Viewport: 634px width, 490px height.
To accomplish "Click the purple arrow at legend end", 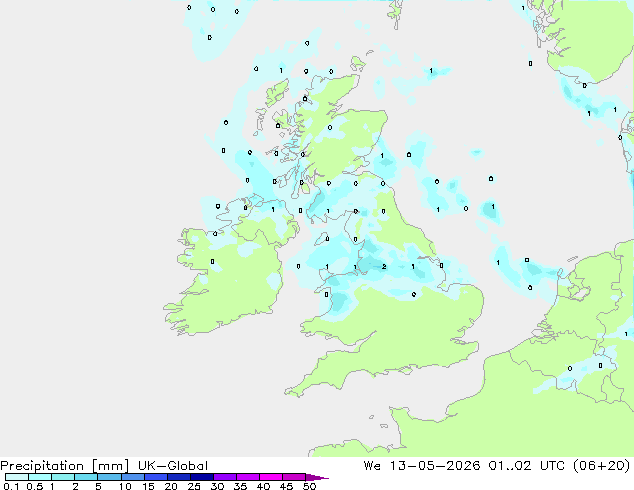I will [x=317, y=477].
